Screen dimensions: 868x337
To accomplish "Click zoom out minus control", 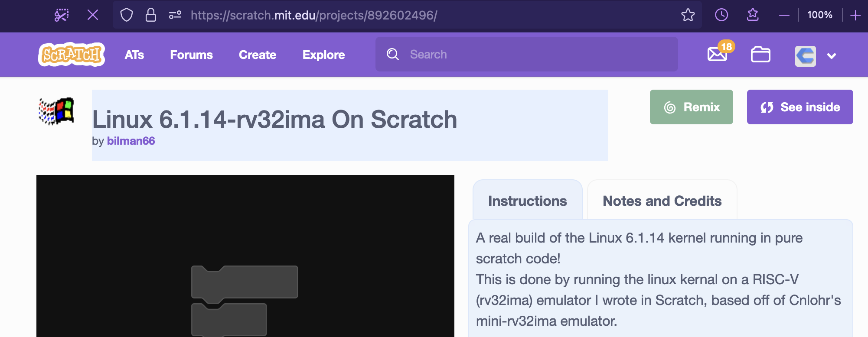I will point(784,15).
